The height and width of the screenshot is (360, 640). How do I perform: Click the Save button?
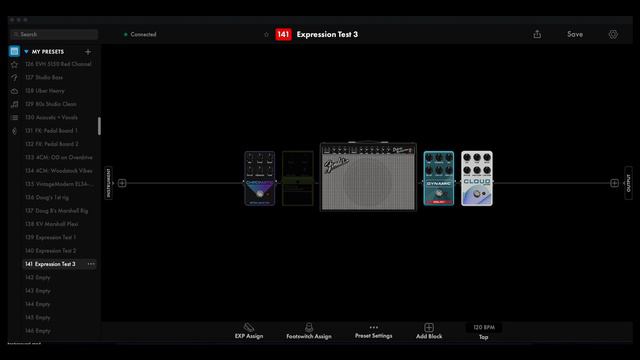[x=575, y=34]
